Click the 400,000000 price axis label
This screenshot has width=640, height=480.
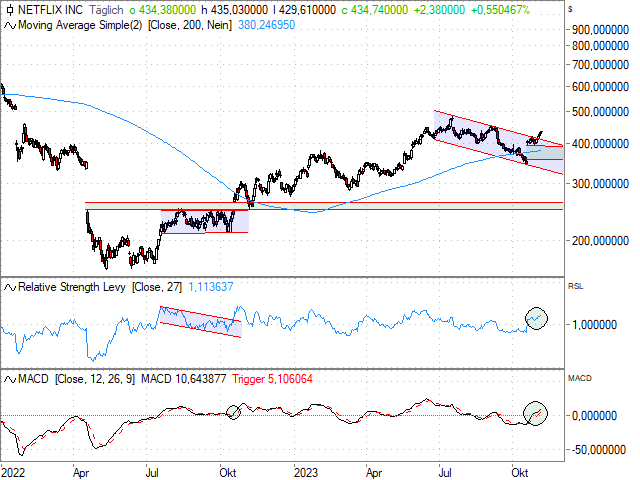tap(600, 144)
